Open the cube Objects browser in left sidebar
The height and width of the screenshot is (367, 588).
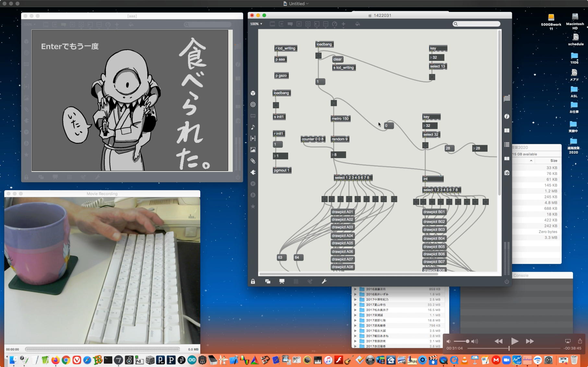(253, 93)
